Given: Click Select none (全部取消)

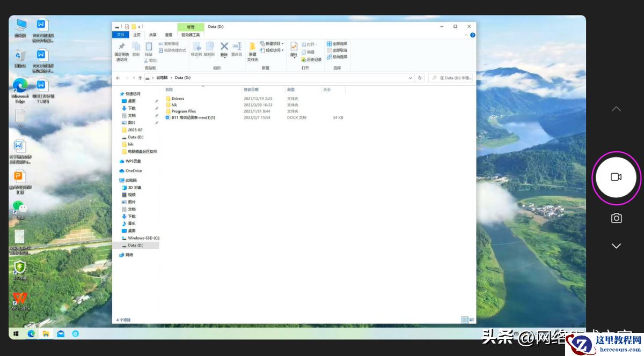Looking at the screenshot, I should pyautogui.click(x=337, y=50).
